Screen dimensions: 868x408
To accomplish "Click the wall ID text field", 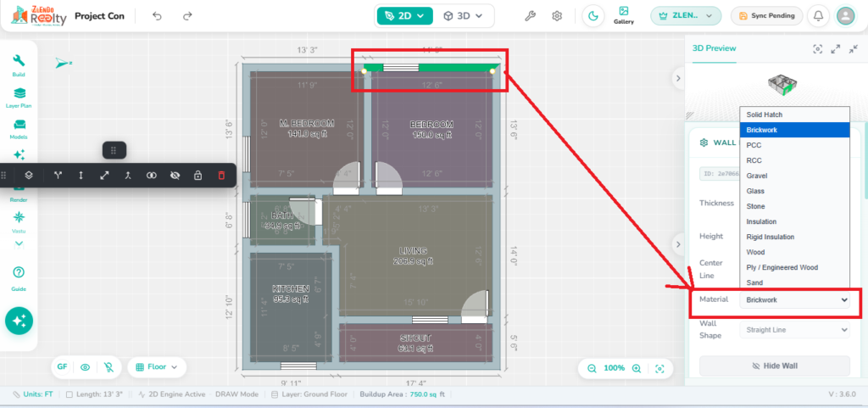I will pyautogui.click(x=720, y=174).
